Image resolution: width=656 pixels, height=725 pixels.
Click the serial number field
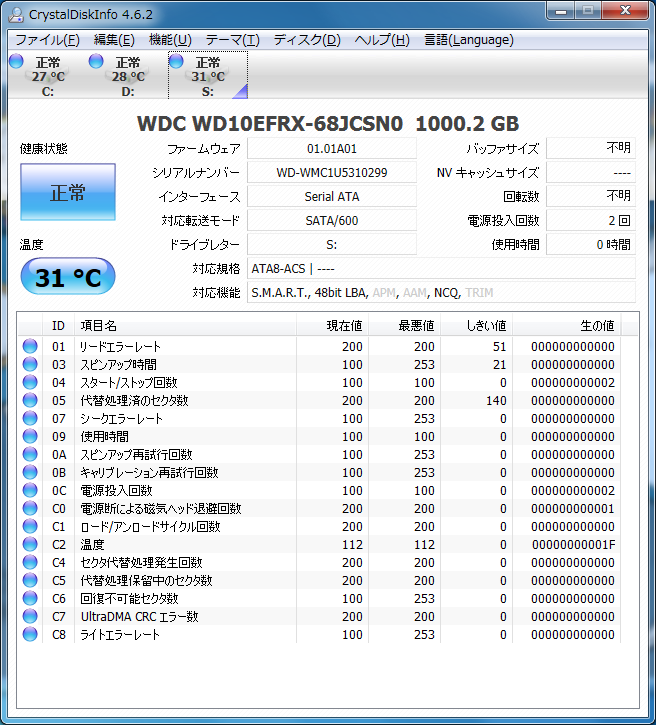point(332,172)
